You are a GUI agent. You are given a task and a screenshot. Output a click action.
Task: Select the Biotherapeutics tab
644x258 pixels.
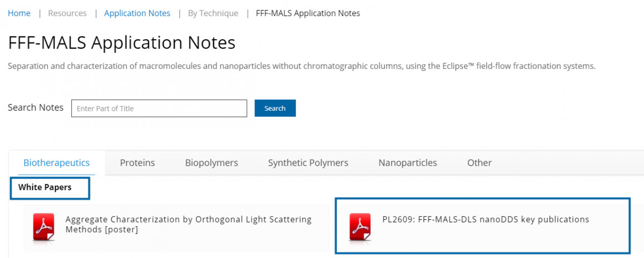[56, 162]
